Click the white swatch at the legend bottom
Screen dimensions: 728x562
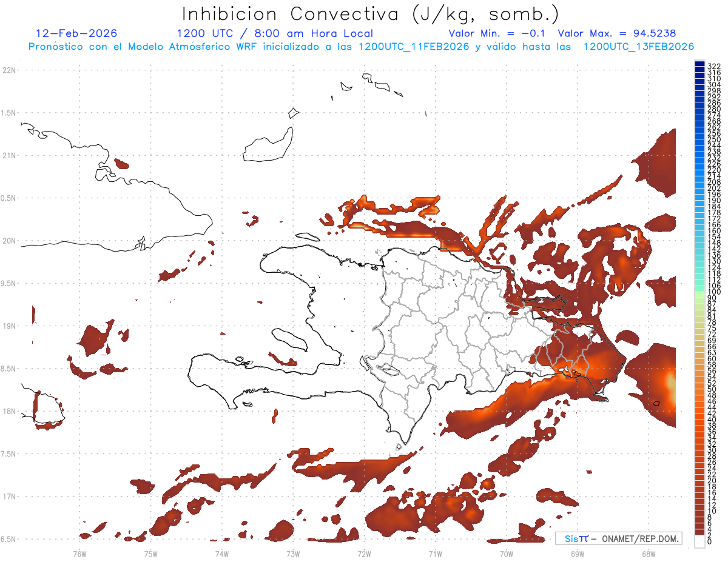[699, 540]
